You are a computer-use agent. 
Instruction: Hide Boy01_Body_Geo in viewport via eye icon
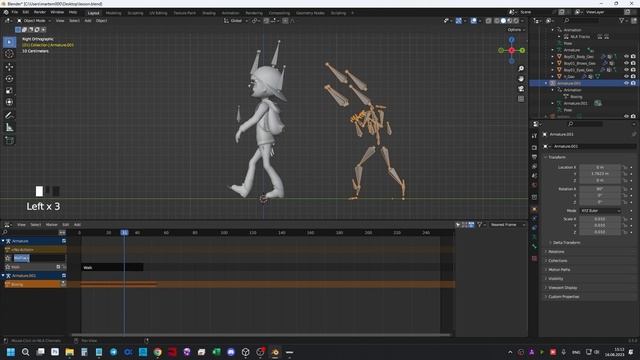coord(627,57)
